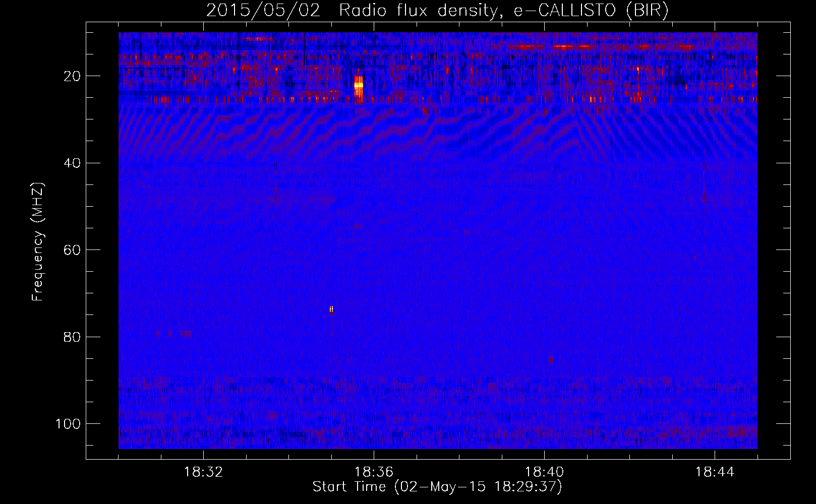Click the small yellow spike near 74 MHz
This screenshot has width=816, height=504.
331,309
